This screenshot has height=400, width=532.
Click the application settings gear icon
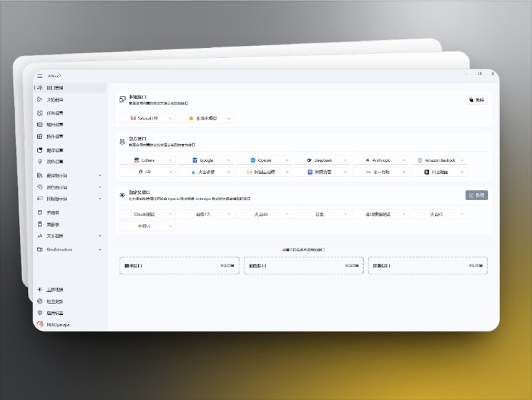coord(40,312)
